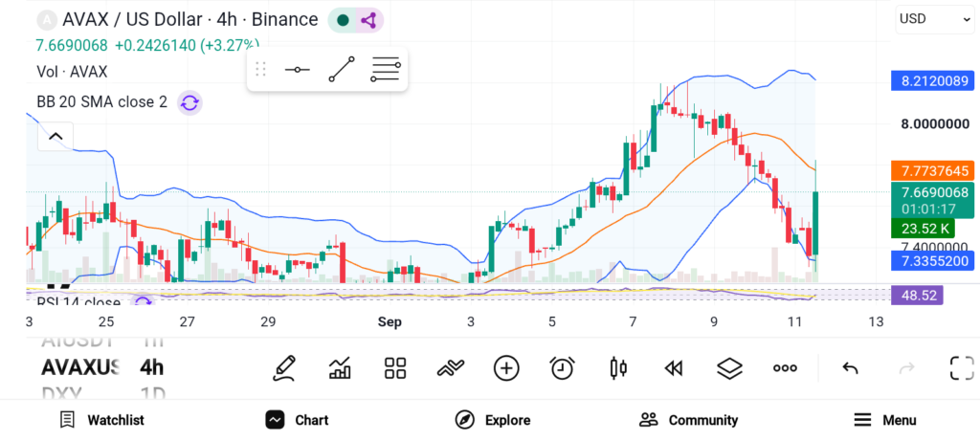Click the 8.2120089 upper band price label

click(932, 80)
